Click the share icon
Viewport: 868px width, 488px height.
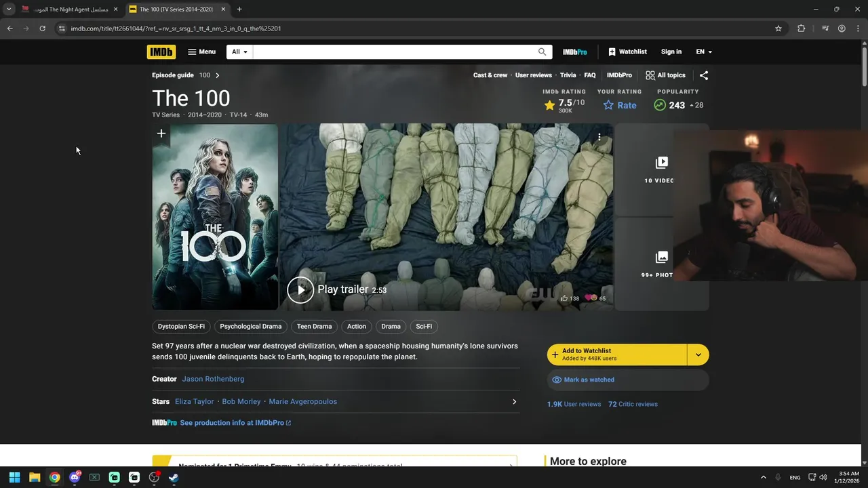point(704,75)
